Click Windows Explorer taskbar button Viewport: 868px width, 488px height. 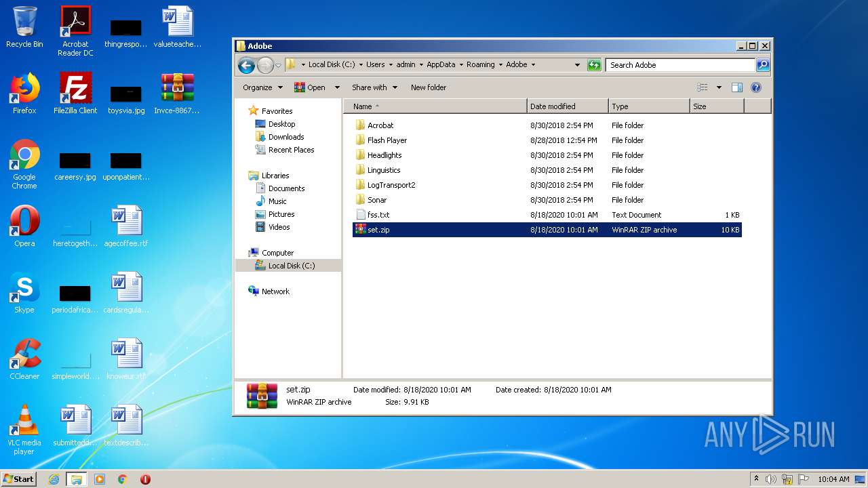(77, 479)
